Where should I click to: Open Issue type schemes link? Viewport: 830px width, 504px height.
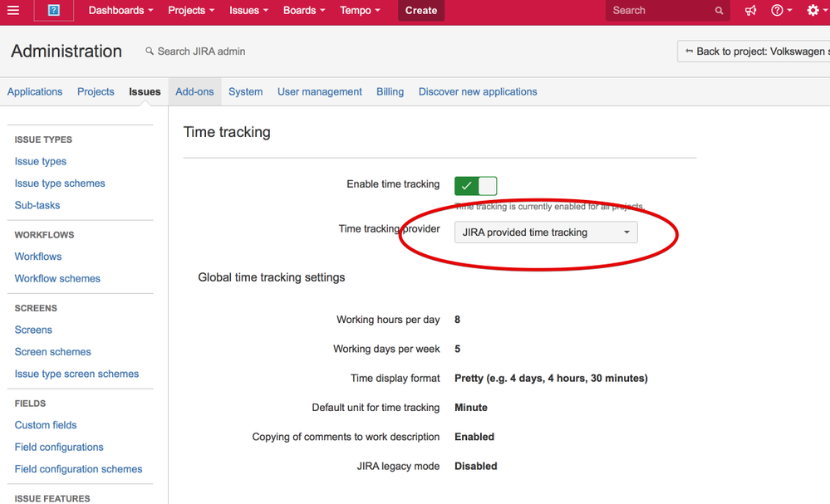60,183
